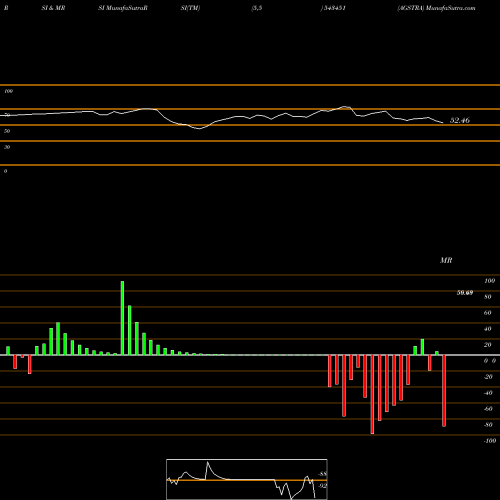Click the longest red histogram bar

pos(372,394)
